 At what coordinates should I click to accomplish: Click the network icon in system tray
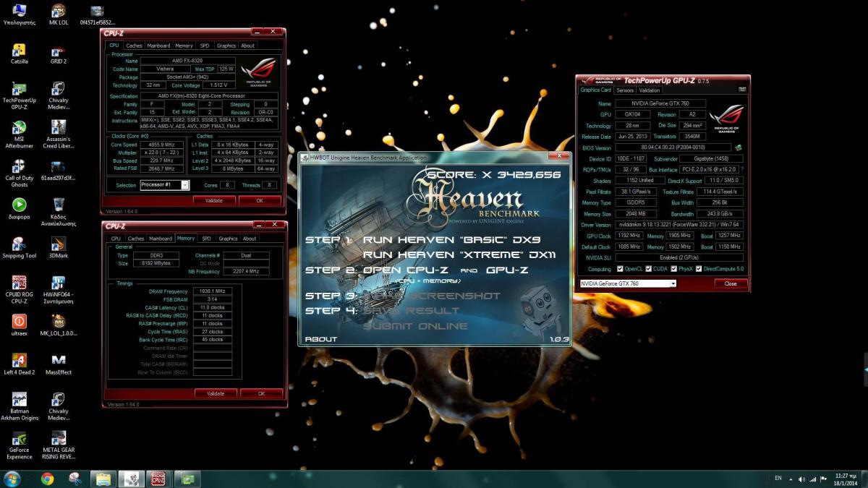coord(814,479)
